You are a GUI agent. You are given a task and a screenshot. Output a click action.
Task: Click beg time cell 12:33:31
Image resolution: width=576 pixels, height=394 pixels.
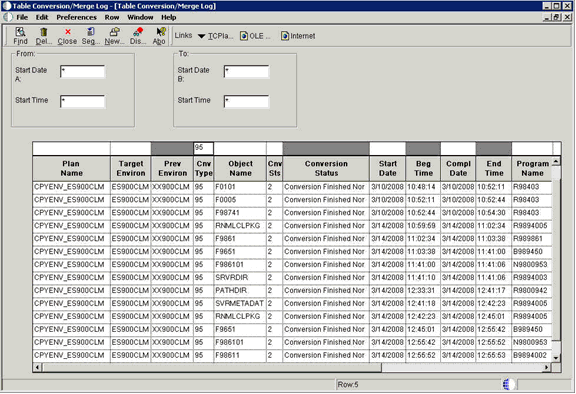423,290
